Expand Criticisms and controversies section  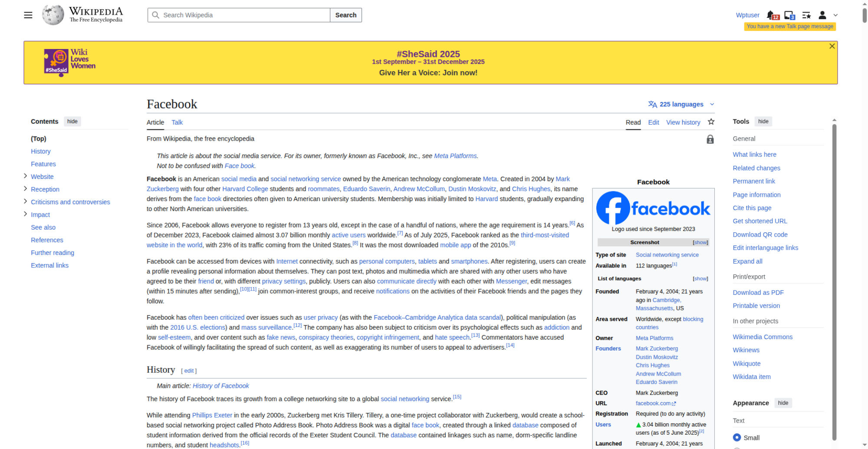(x=25, y=201)
